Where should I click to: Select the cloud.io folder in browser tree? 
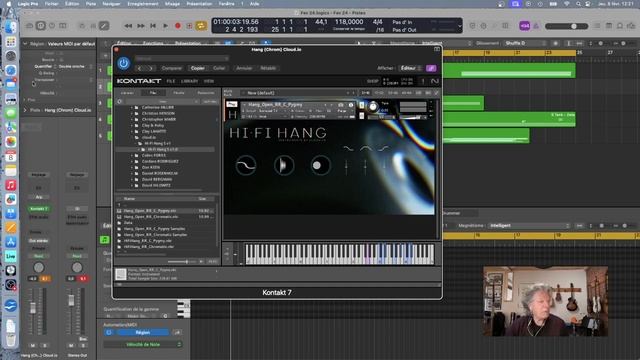point(149,138)
